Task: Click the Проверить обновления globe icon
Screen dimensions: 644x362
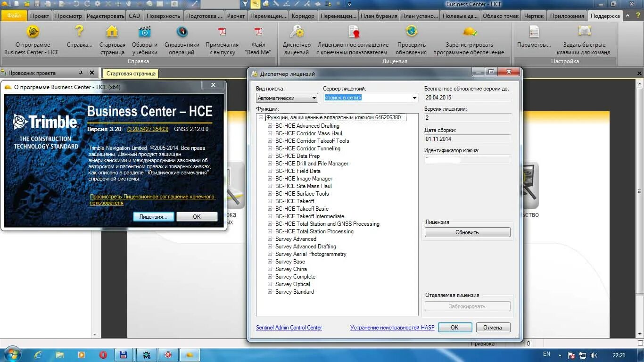Action: pos(411,32)
